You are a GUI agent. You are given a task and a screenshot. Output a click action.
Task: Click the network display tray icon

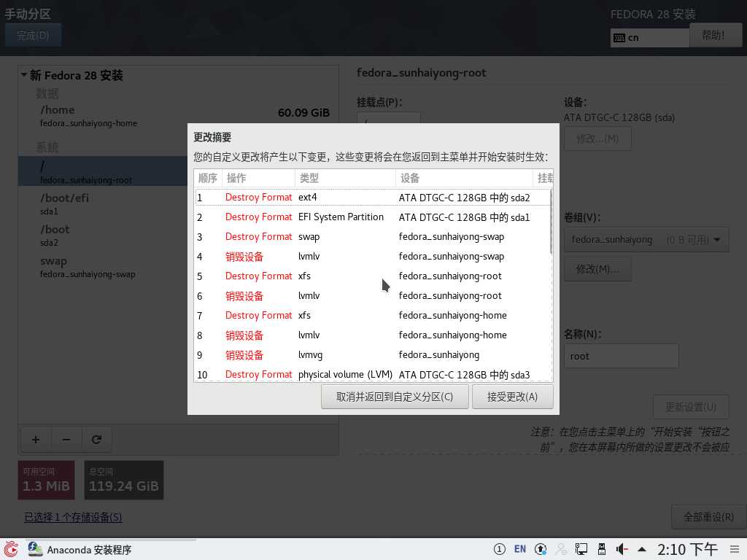tap(581, 549)
